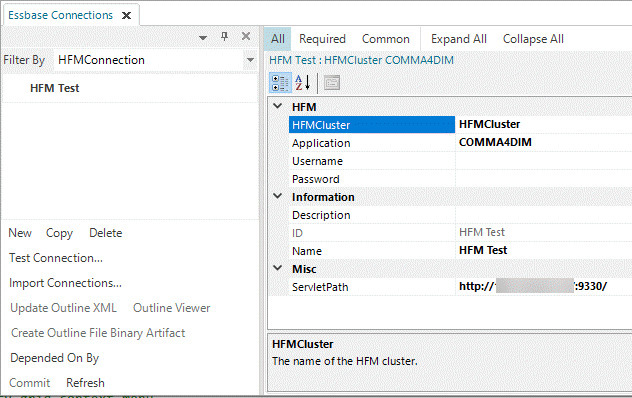Pin the connections panel with pushpin icon
The height and width of the screenshot is (398, 632).
[225, 37]
